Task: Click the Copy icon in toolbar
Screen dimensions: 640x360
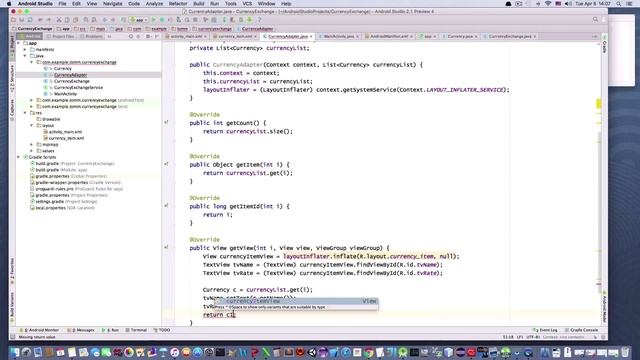Action: 67,20
